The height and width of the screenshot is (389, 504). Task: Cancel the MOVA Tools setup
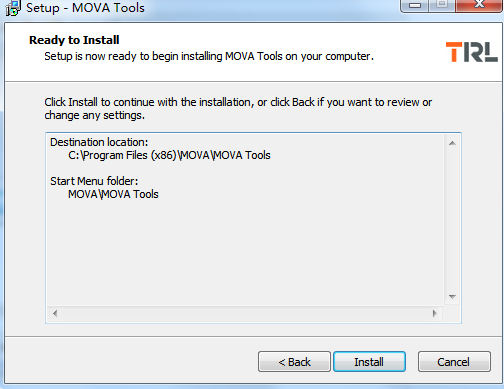[x=454, y=361]
